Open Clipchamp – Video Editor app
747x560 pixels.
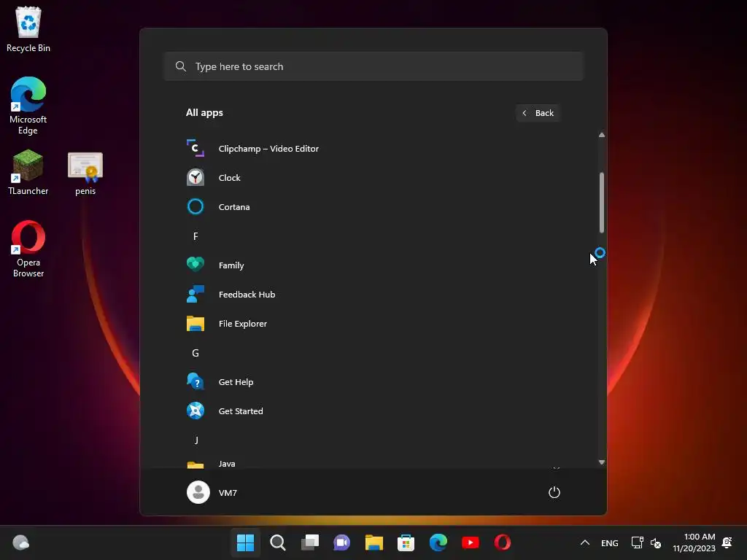tap(373, 149)
